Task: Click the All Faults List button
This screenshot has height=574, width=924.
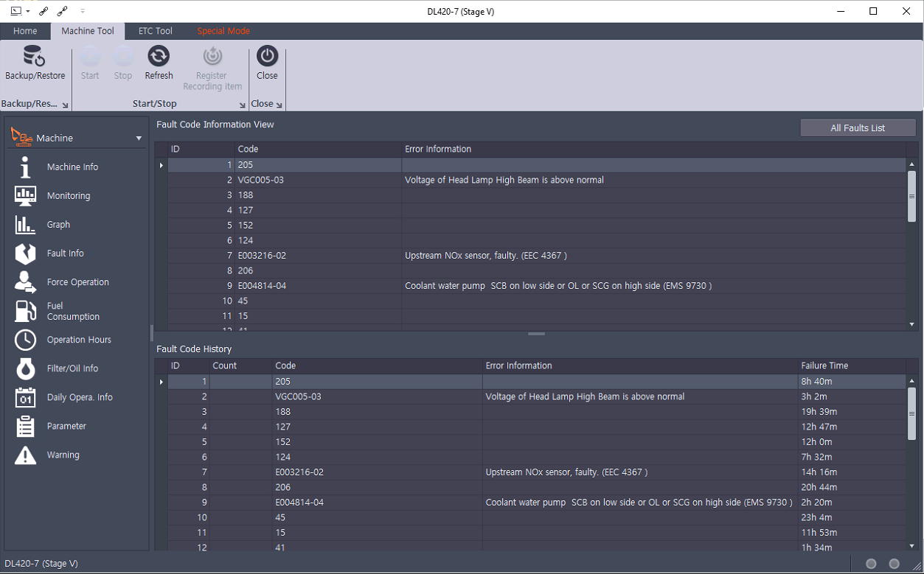Action: 858,127
